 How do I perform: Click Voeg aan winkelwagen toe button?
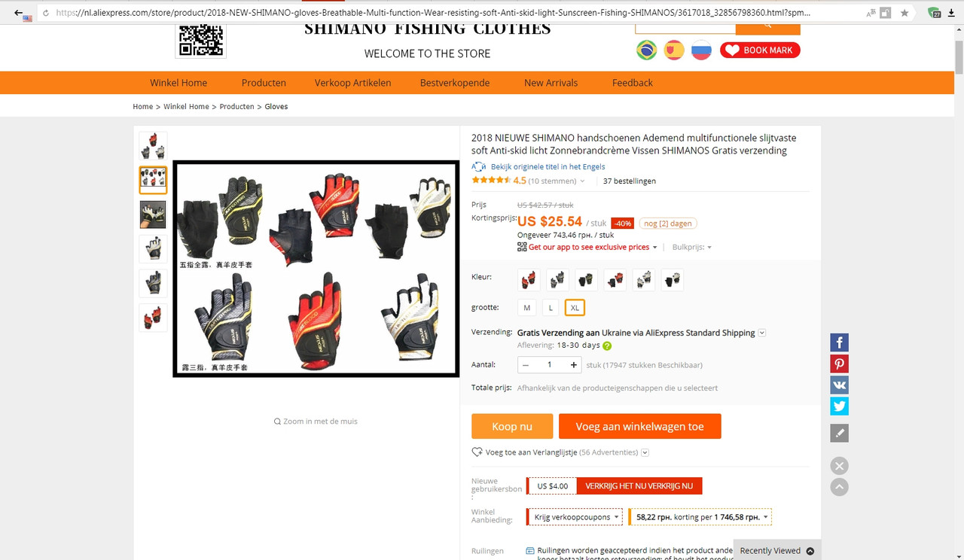(640, 426)
